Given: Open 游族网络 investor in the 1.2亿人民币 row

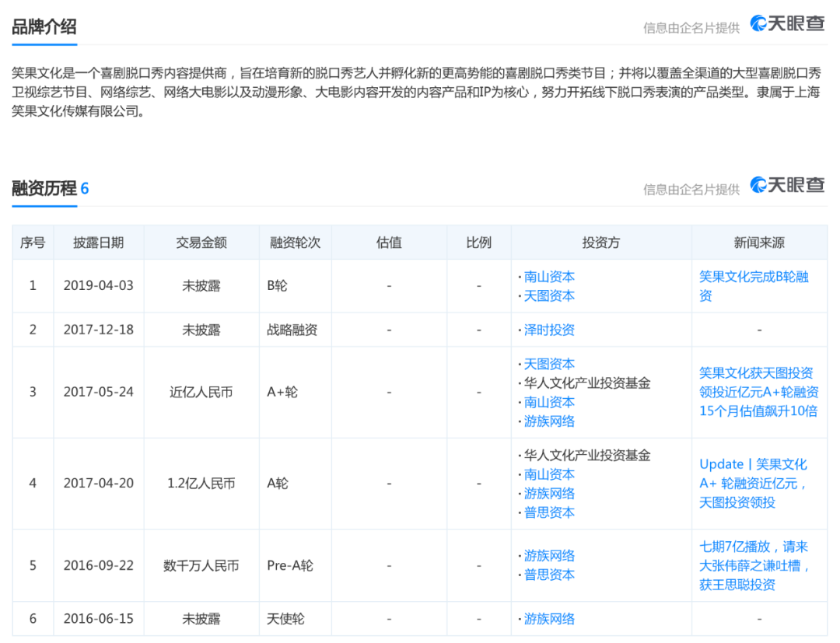Looking at the screenshot, I should 549,494.
